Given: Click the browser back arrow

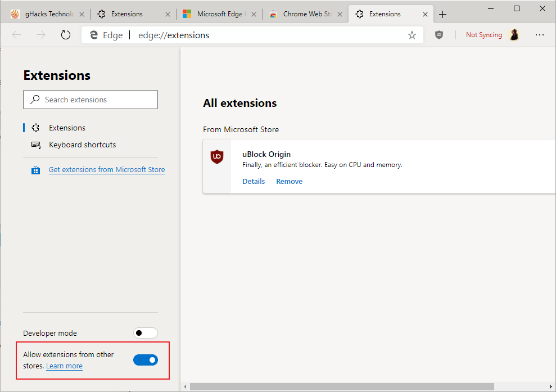Looking at the screenshot, I should [16, 35].
